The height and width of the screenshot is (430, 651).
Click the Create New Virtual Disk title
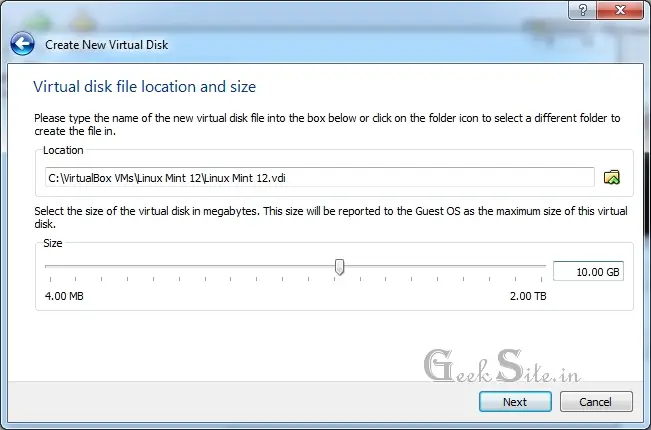pyautogui.click(x=107, y=45)
